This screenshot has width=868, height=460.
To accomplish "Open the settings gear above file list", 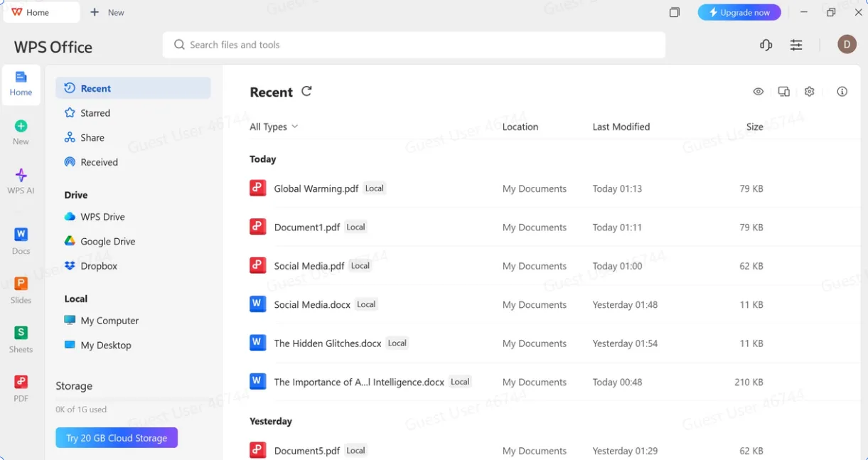I will pyautogui.click(x=809, y=92).
